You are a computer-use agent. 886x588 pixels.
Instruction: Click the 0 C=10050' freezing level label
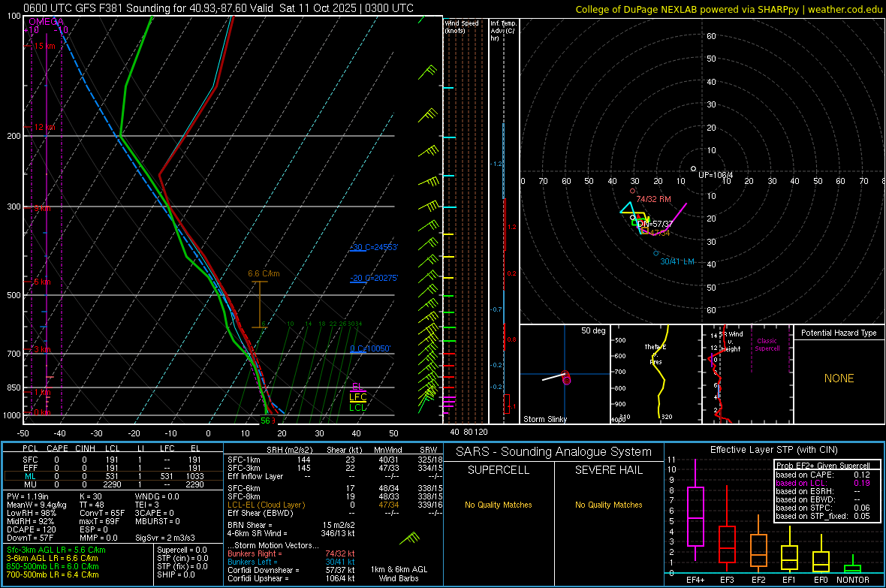pos(370,349)
